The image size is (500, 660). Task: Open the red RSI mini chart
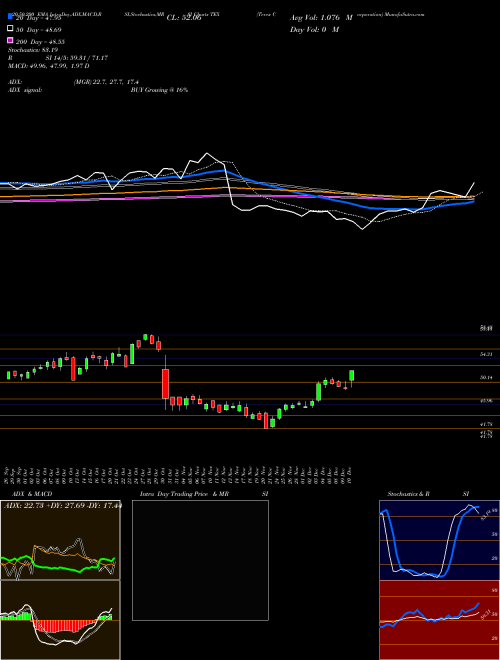(x=439, y=620)
